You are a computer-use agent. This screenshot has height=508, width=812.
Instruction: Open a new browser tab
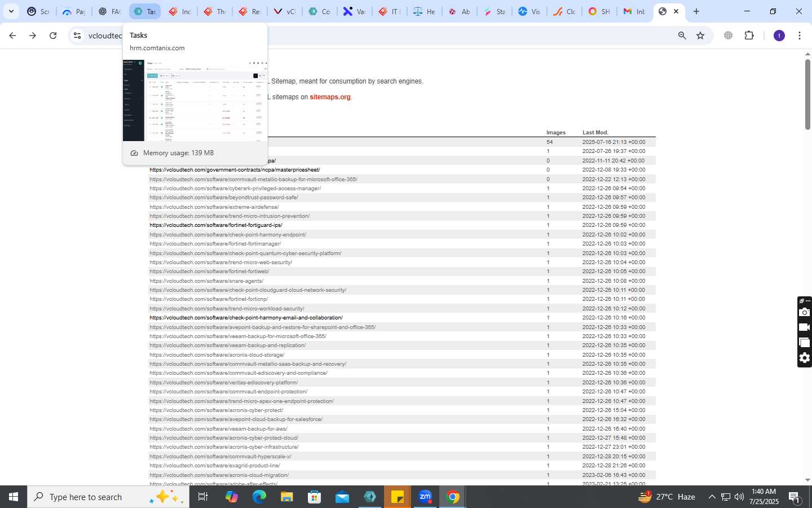[x=696, y=11]
